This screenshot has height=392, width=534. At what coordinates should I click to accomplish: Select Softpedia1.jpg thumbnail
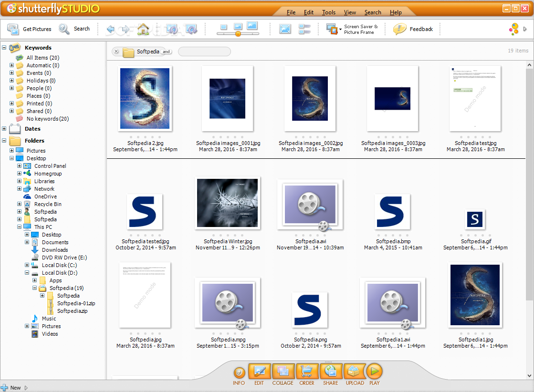point(475,295)
